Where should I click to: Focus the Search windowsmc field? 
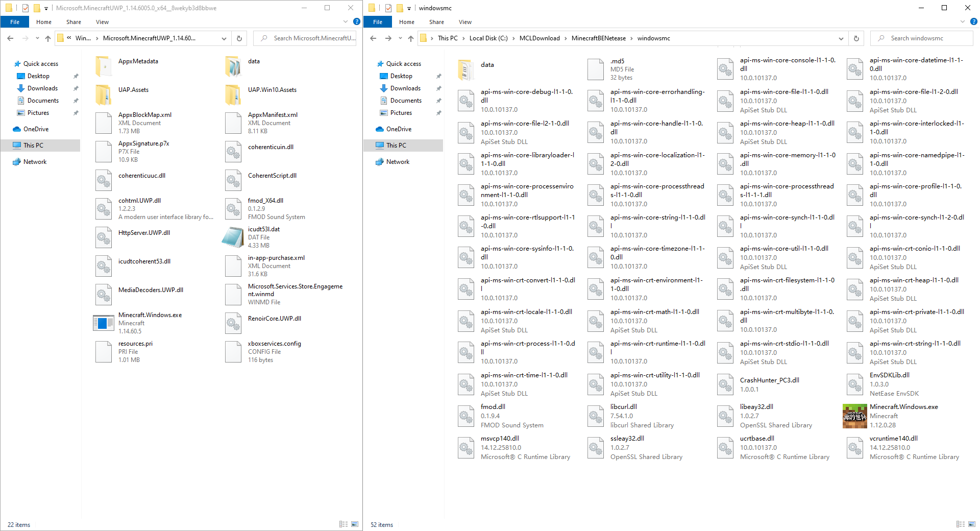(922, 38)
